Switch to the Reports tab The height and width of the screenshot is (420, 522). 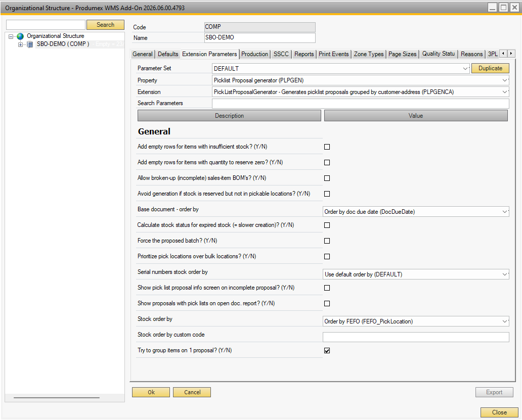[x=304, y=54]
